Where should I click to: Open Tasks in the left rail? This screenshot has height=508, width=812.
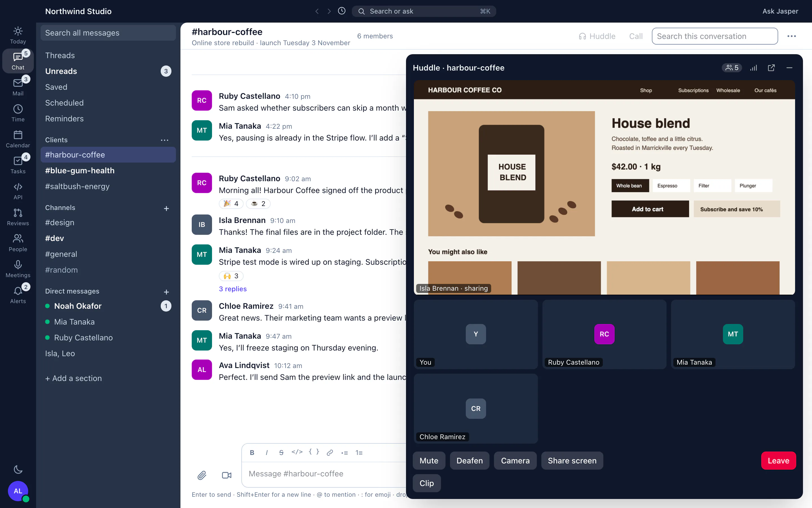click(x=18, y=165)
